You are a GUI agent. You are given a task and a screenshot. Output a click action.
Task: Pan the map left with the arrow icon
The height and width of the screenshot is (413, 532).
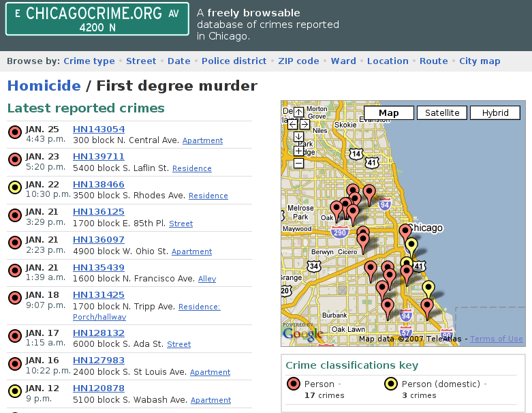point(292,125)
